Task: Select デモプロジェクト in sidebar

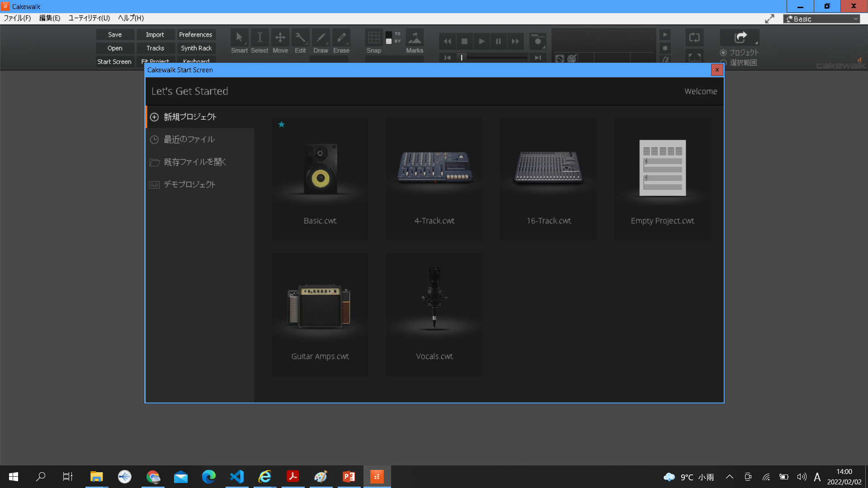Action: pos(200,185)
